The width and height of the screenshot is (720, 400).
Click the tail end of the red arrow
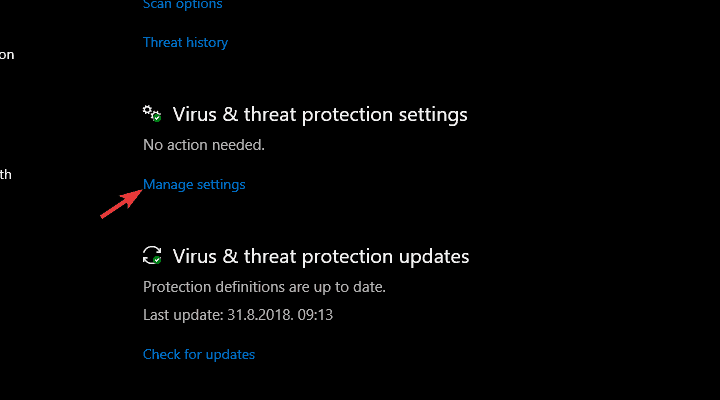click(103, 216)
